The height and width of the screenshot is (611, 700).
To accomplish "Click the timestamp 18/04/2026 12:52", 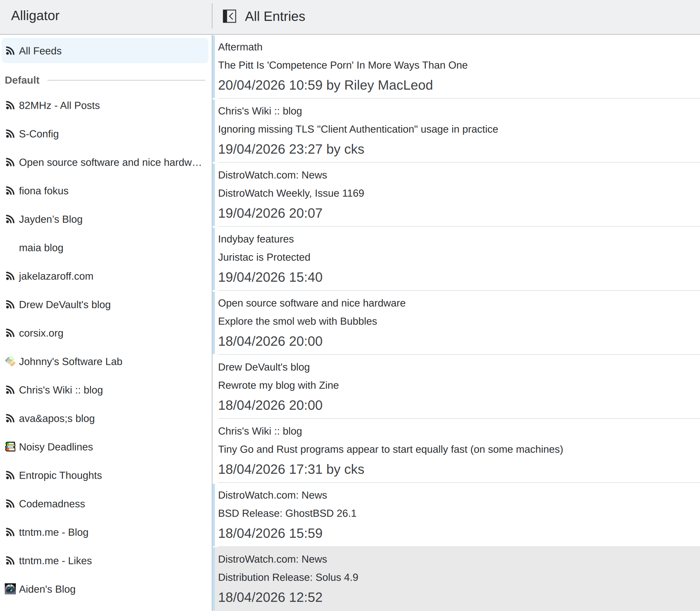I will point(270,598).
